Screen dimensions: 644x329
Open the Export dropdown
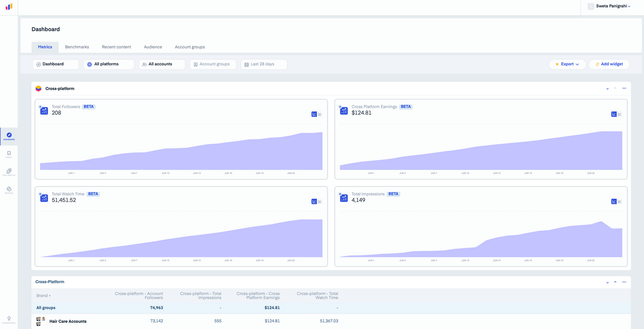(x=567, y=64)
